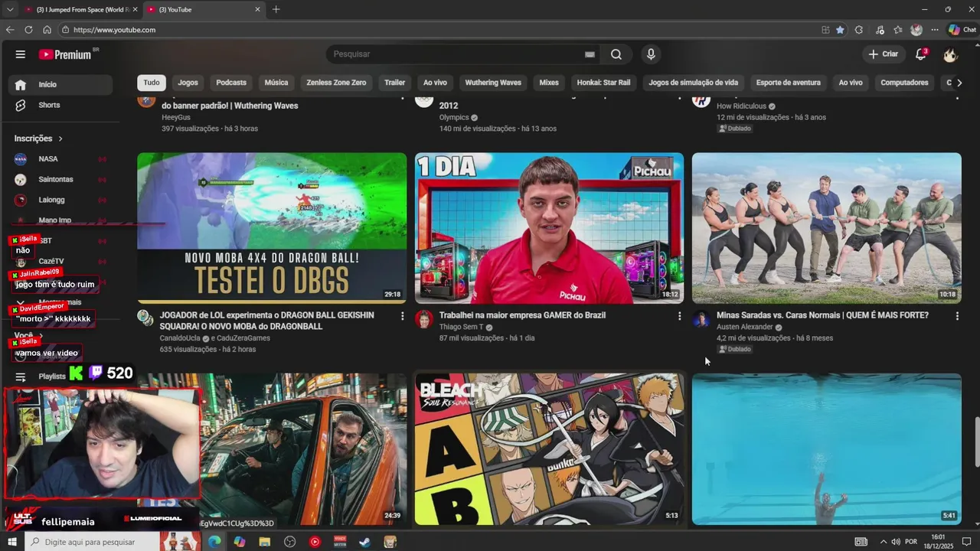
Task: Open Thiago Sem T channel link
Action: pos(461,327)
